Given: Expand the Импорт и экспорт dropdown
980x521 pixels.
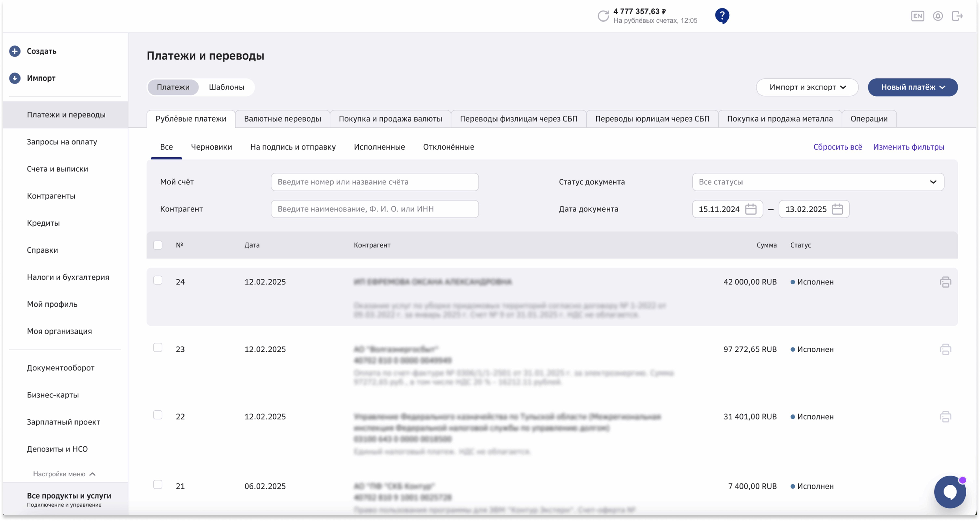Looking at the screenshot, I should point(807,87).
